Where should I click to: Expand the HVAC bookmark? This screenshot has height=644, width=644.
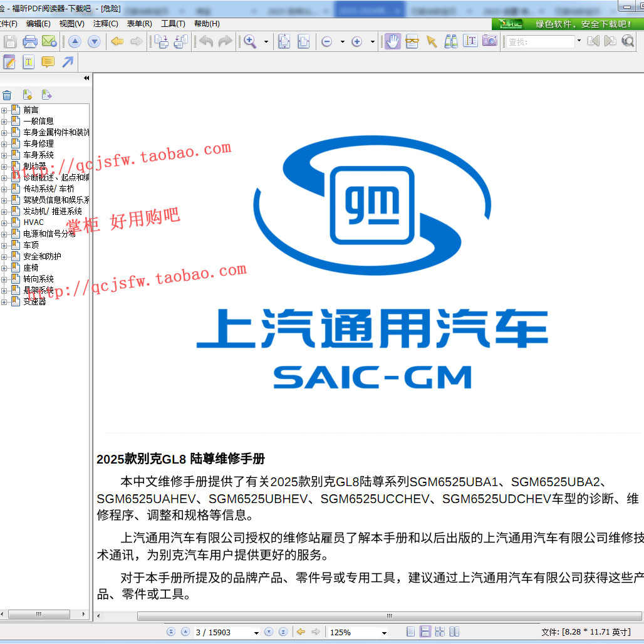[4, 223]
